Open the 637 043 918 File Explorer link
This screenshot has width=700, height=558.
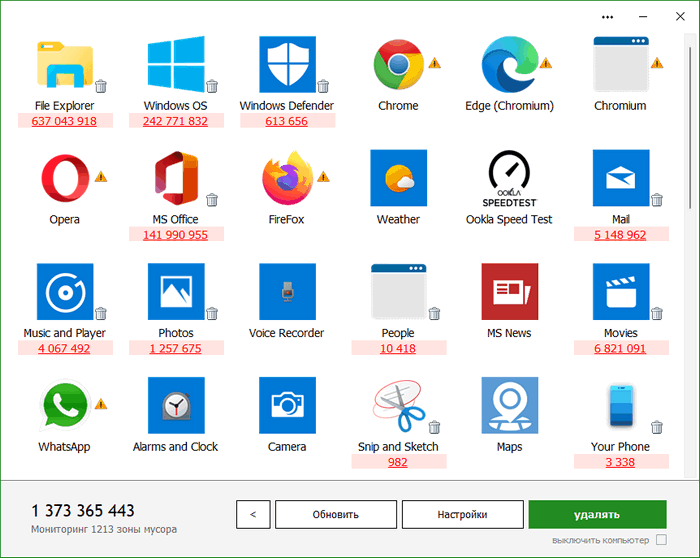pos(64,121)
